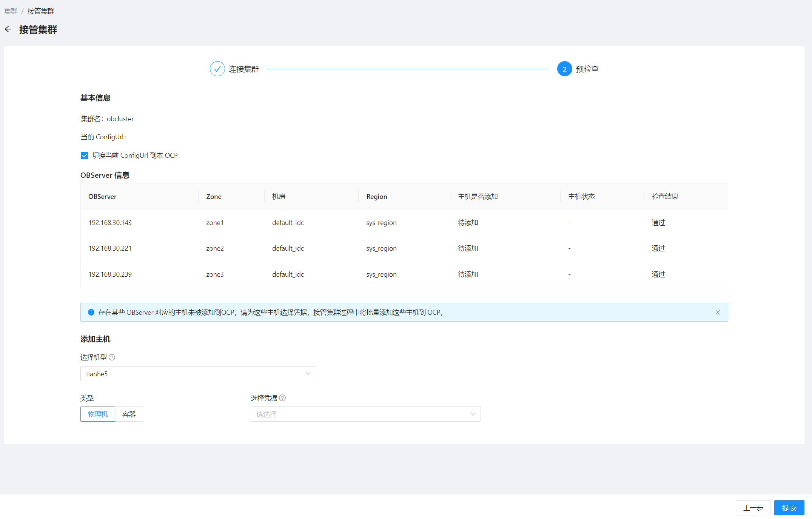Image resolution: width=812 pixels, height=519 pixels.
Task: Click the 连接集群 step label
Action: pos(244,69)
